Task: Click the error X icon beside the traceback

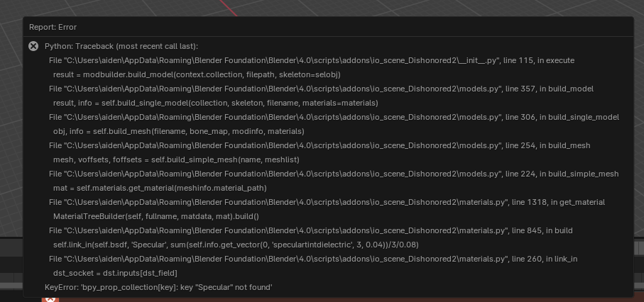Action: (x=33, y=46)
